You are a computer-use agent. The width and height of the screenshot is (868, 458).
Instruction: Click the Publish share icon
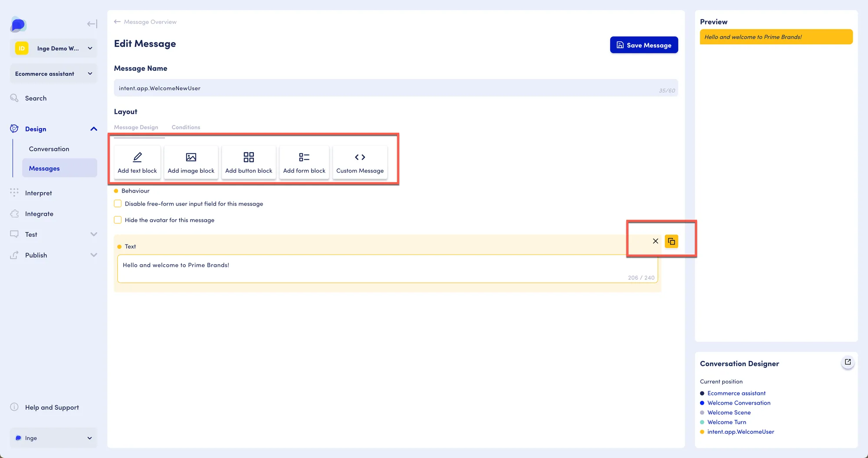point(14,255)
